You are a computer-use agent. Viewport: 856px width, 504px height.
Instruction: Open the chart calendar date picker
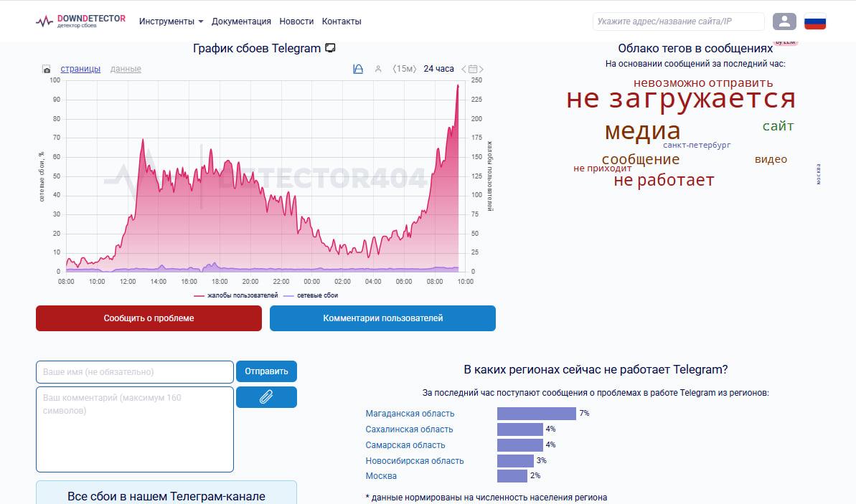473,69
